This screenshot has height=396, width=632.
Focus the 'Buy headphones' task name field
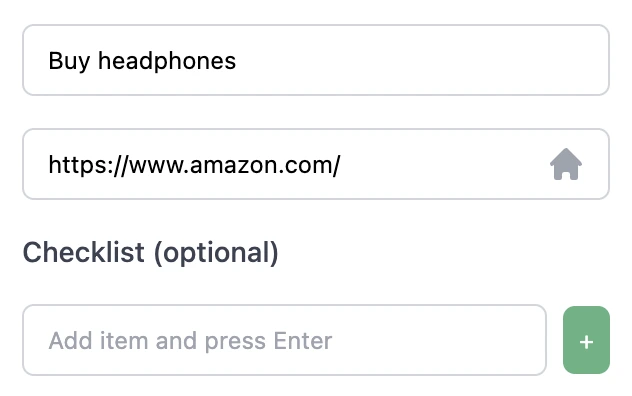(316, 60)
